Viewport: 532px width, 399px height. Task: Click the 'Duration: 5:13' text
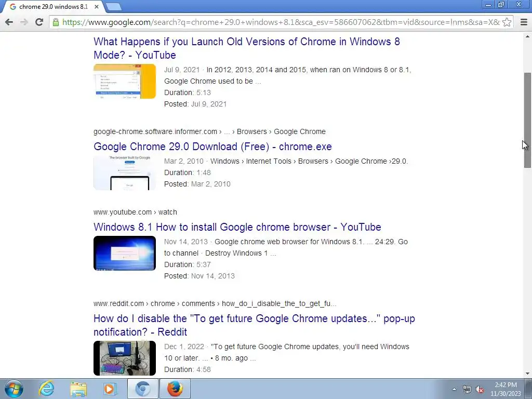[187, 92]
